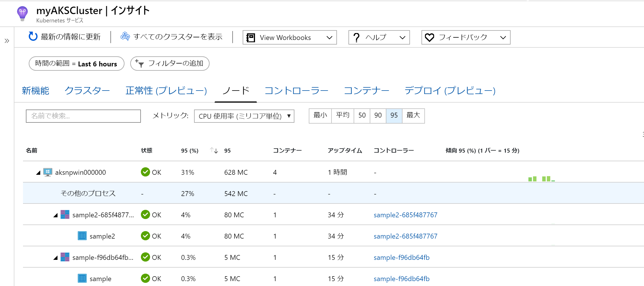Click the コンテナー column header in table
This screenshot has width=644, height=286.
[287, 151]
